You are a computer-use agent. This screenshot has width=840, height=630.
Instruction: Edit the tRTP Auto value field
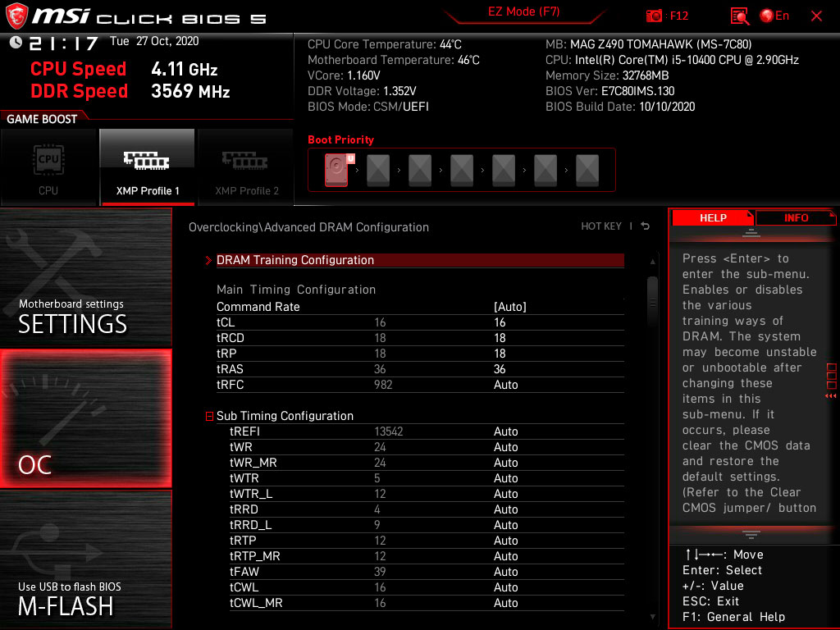505,541
